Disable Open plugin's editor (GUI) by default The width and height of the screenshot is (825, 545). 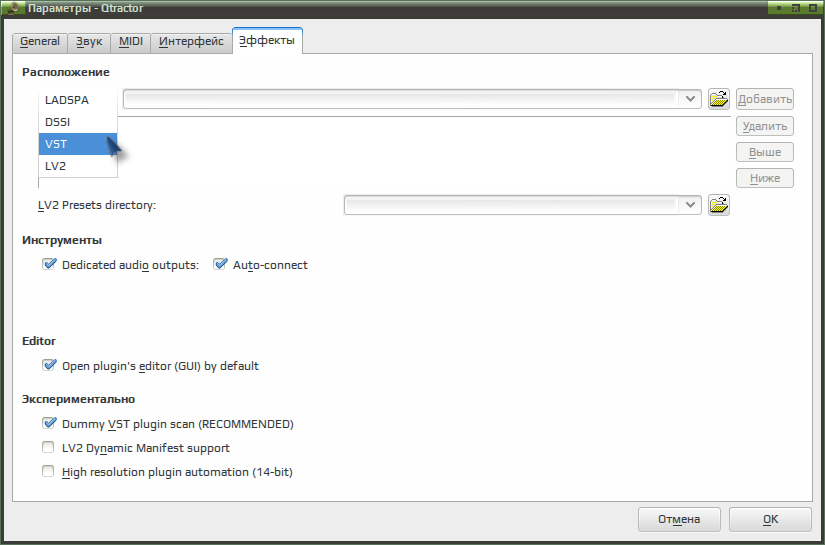pos(49,365)
